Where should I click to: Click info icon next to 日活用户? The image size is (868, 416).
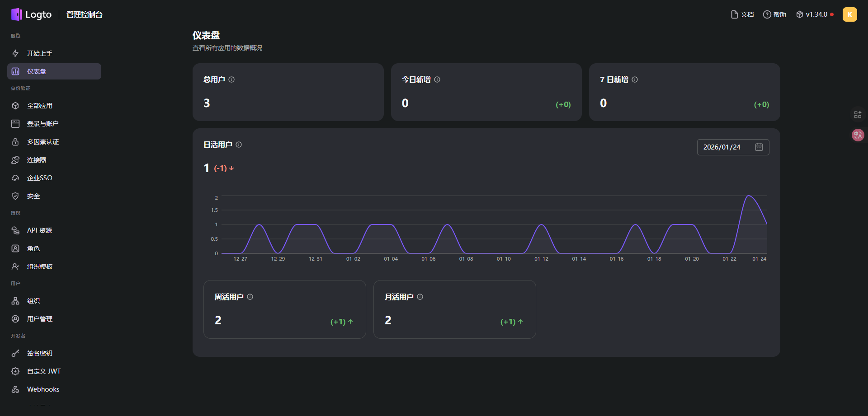pos(239,145)
